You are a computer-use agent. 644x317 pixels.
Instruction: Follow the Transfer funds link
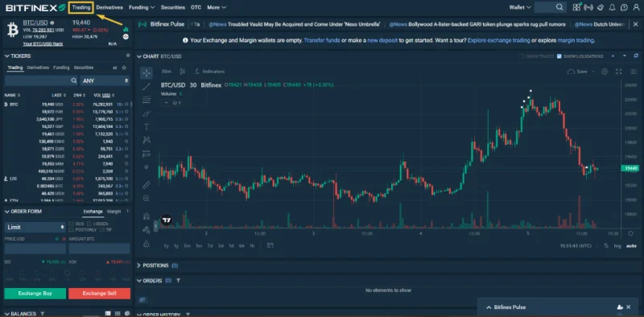pos(321,41)
